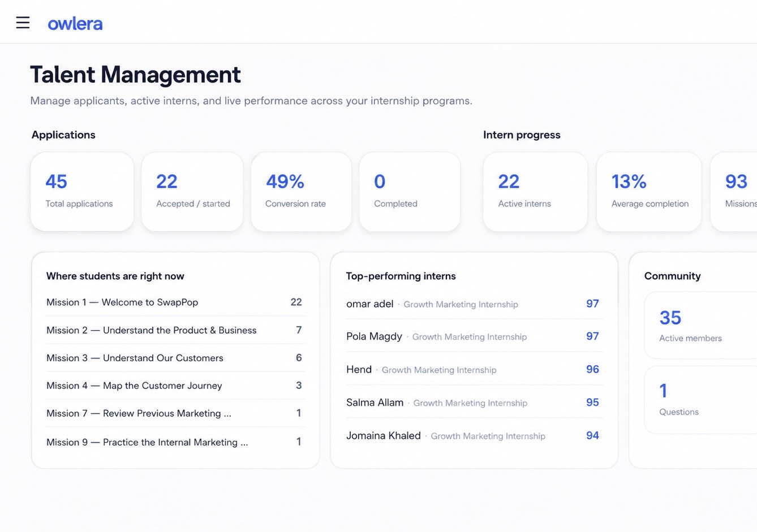Image resolution: width=757 pixels, height=532 pixels.
Task: Click the 35 Active members card
Action: click(700, 325)
